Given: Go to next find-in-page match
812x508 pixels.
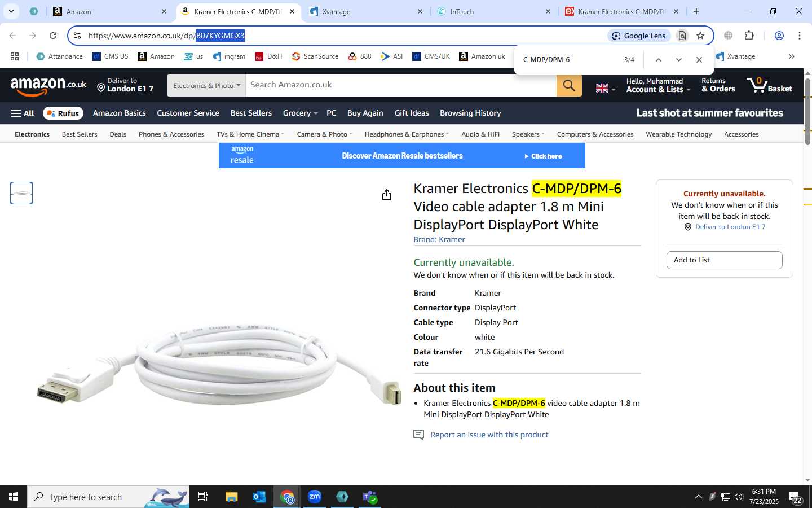Looking at the screenshot, I should tap(679, 60).
